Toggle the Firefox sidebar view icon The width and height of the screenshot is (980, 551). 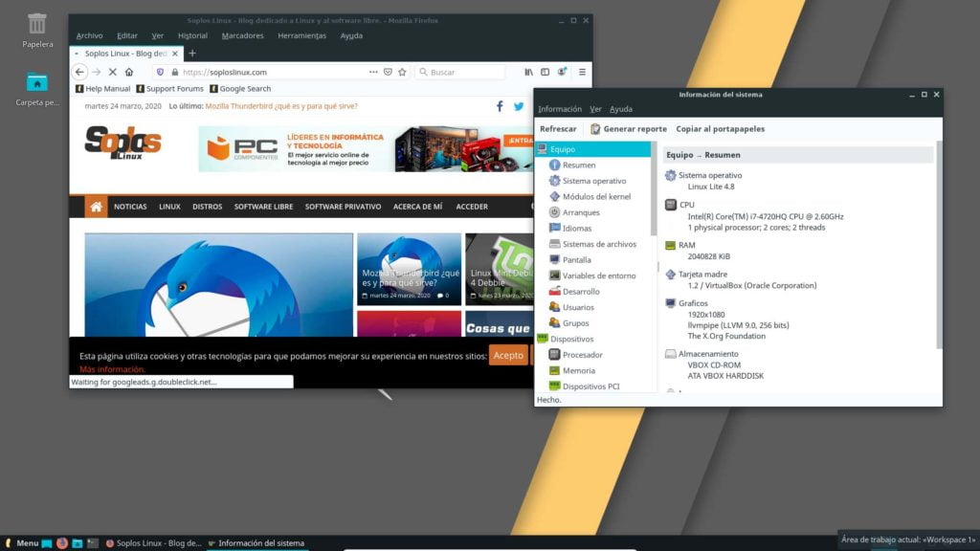tap(546, 72)
